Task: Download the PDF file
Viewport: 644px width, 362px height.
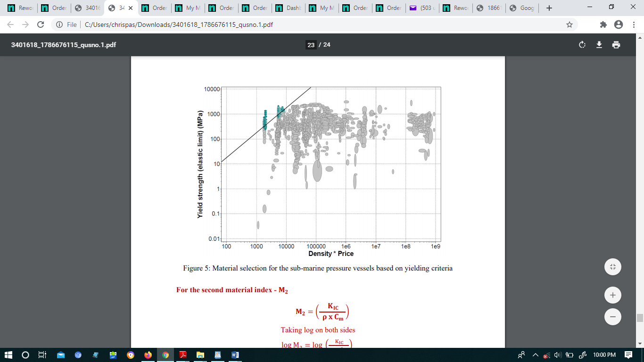Action: pyautogui.click(x=599, y=45)
